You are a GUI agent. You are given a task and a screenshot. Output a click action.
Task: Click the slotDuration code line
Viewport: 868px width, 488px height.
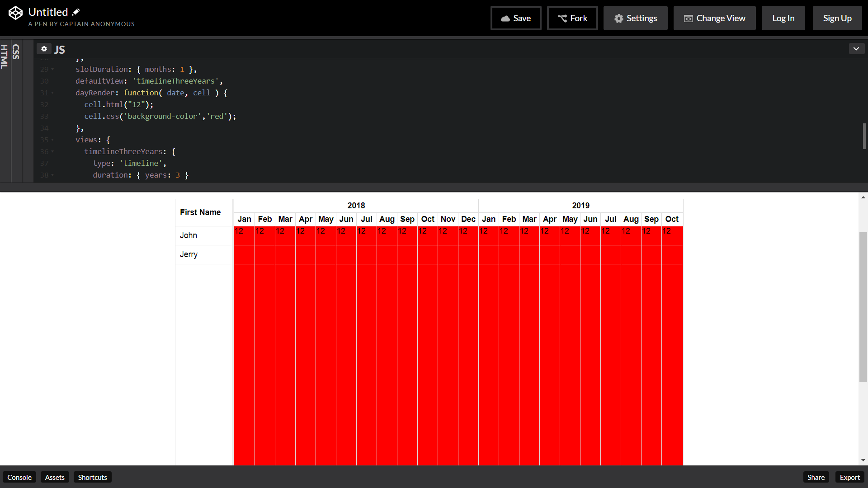[136, 70]
